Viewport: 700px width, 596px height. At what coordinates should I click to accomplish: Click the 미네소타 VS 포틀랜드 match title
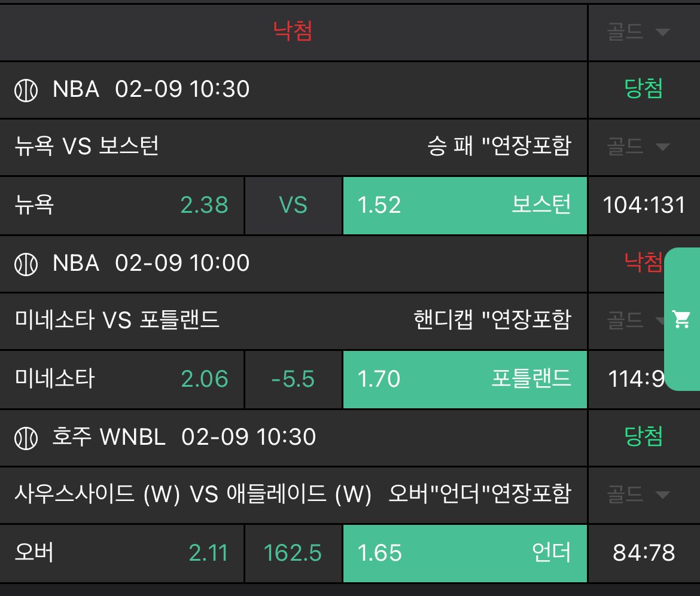[117, 320]
